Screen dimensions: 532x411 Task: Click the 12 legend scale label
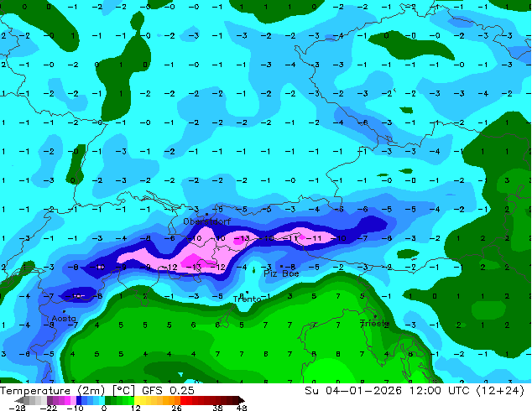coord(136,408)
